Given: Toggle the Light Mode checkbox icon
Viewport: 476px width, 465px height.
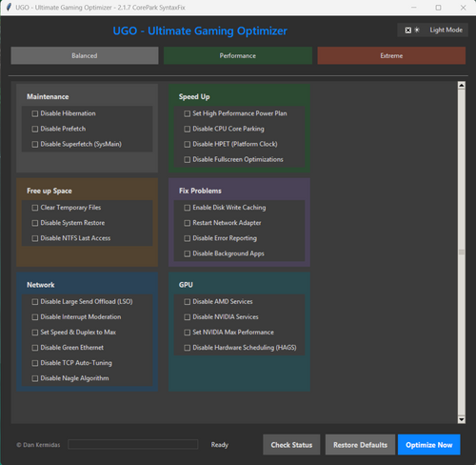Looking at the screenshot, I should click(408, 30).
